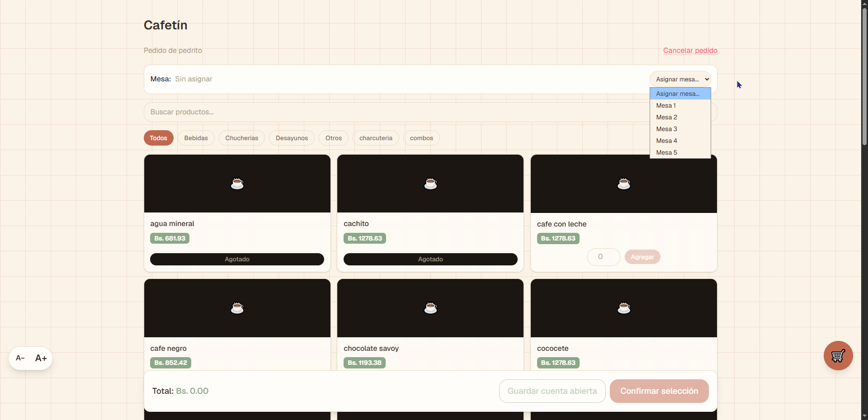Click the agua mineral product name

point(172,224)
